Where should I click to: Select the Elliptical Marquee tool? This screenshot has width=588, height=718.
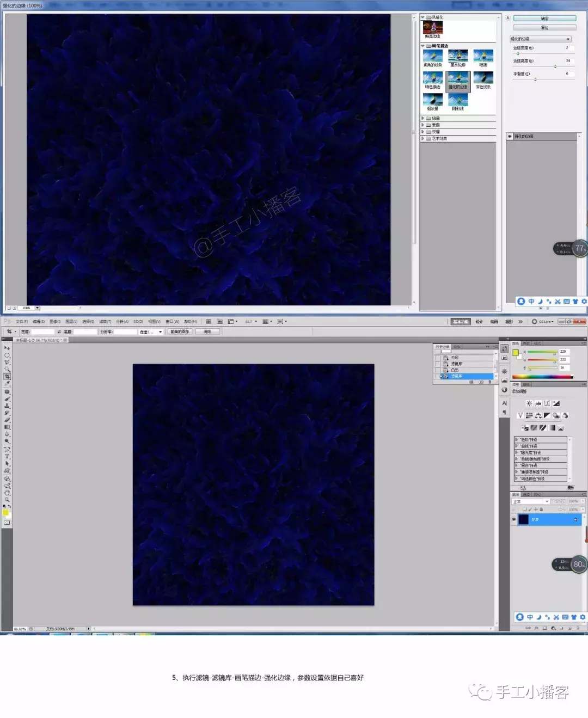pyautogui.click(x=7, y=355)
